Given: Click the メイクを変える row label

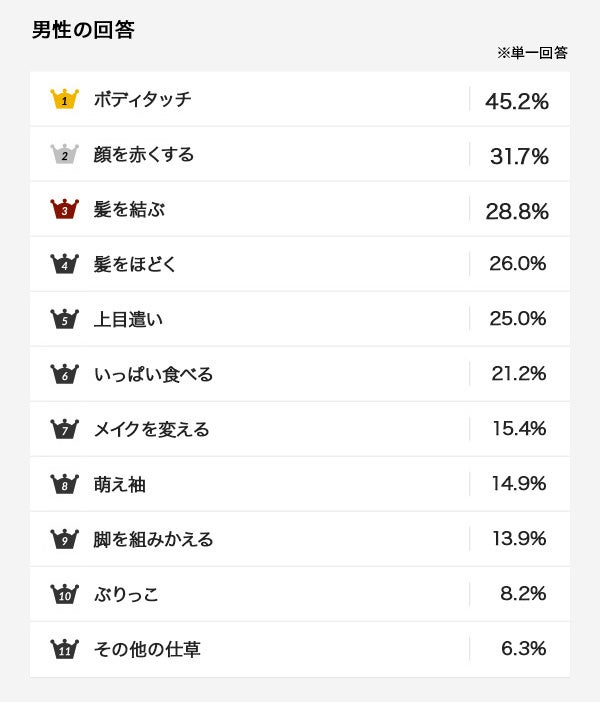Looking at the screenshot, I should click(x=151, y=429).
